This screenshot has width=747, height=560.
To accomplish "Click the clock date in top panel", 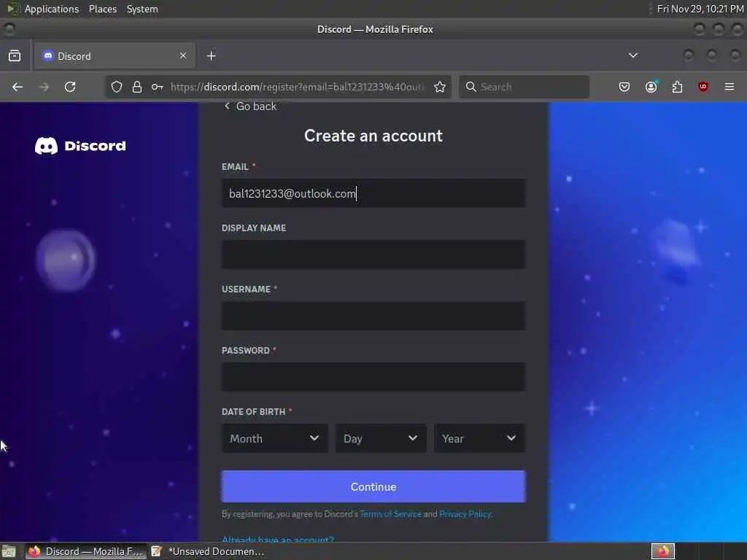I will coord(700,9).
